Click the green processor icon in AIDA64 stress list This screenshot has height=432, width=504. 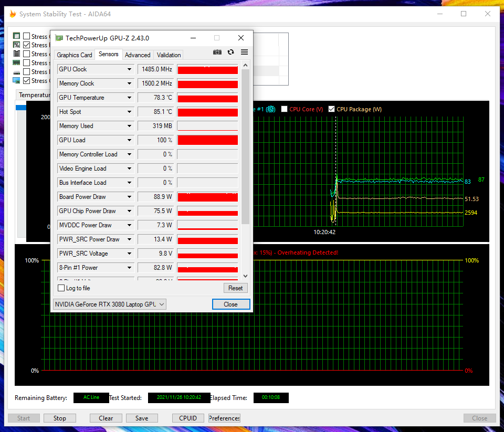[x=16, y=36]
